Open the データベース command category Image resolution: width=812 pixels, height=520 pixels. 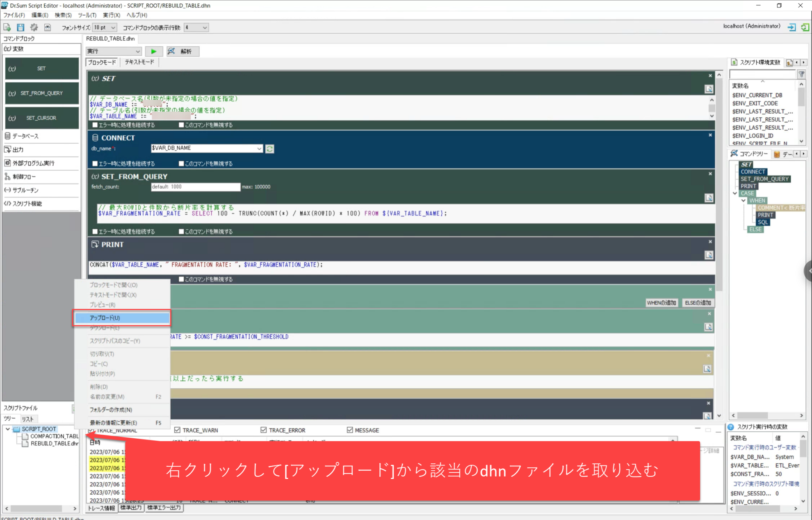click(26, 136)
